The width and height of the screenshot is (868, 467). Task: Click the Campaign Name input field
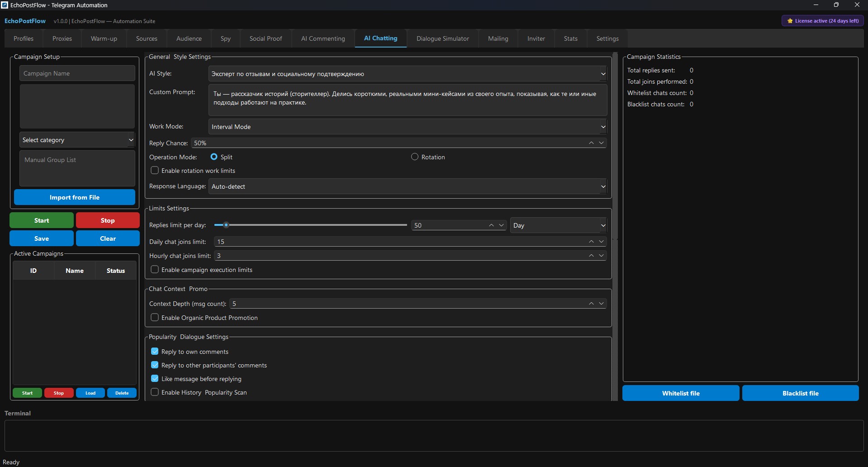pyautogui.click(x=77, y=73)
